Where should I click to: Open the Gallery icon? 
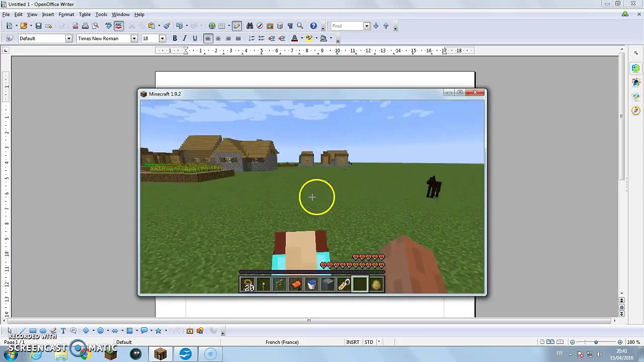click(x=270, y=26)
